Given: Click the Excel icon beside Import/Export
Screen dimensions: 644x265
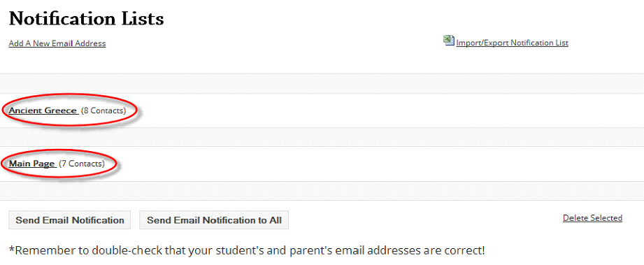Looking at the screenshot, I should pyautogui.click(x=449, y=41).
